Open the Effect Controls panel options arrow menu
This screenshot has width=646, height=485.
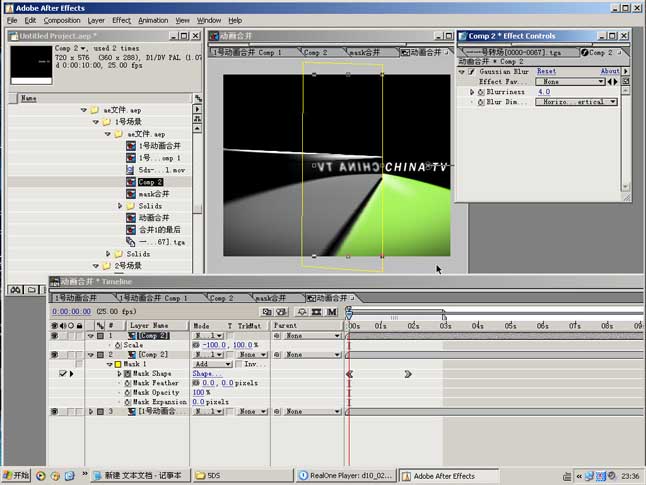(626, 71)
